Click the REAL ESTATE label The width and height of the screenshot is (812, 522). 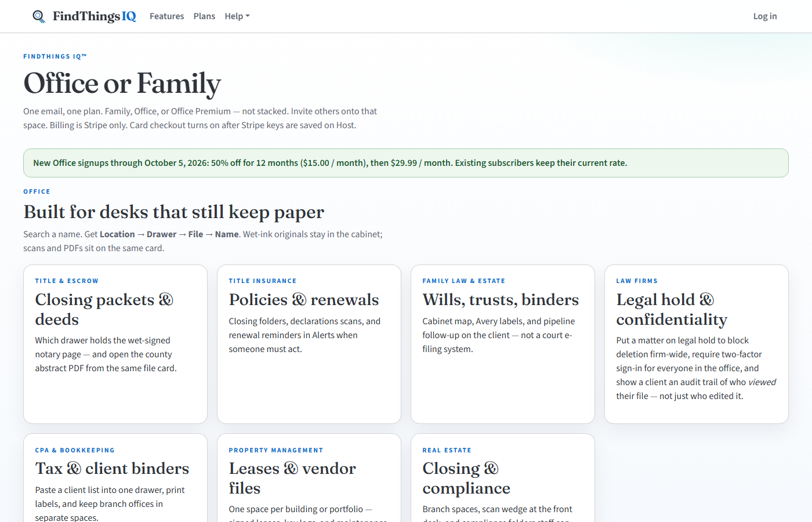coord(447,450)
